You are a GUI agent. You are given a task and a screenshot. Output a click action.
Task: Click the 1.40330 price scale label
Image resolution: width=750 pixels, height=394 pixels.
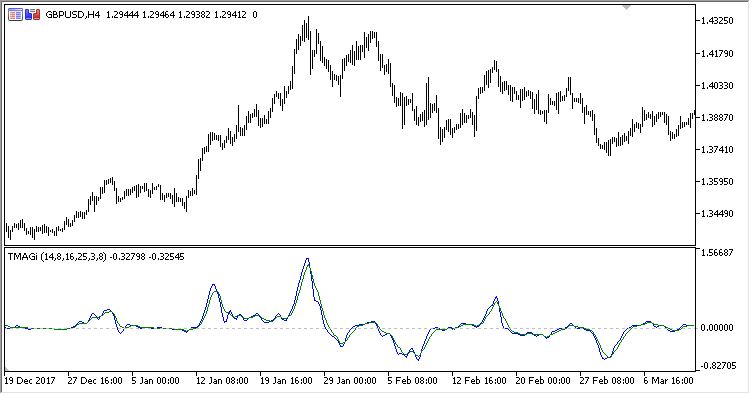[x=717, y=86]
